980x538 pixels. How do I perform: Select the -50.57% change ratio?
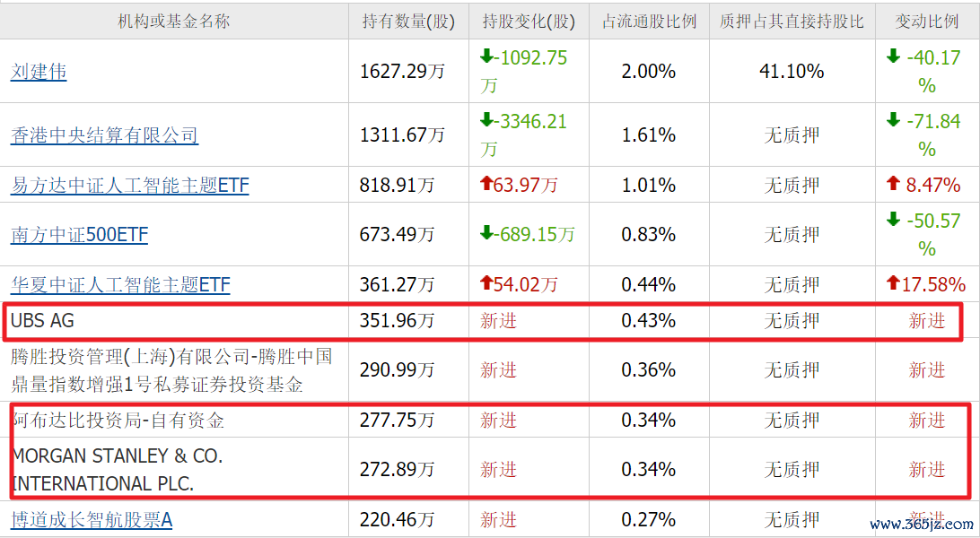click(923, 235)
